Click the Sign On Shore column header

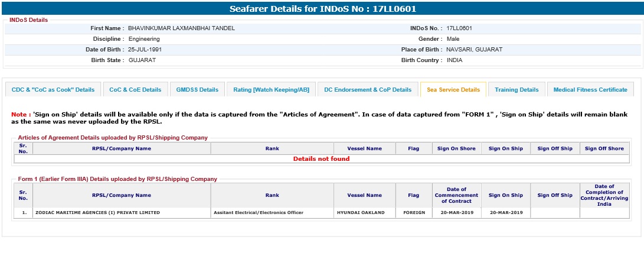[x=456, y=148]
